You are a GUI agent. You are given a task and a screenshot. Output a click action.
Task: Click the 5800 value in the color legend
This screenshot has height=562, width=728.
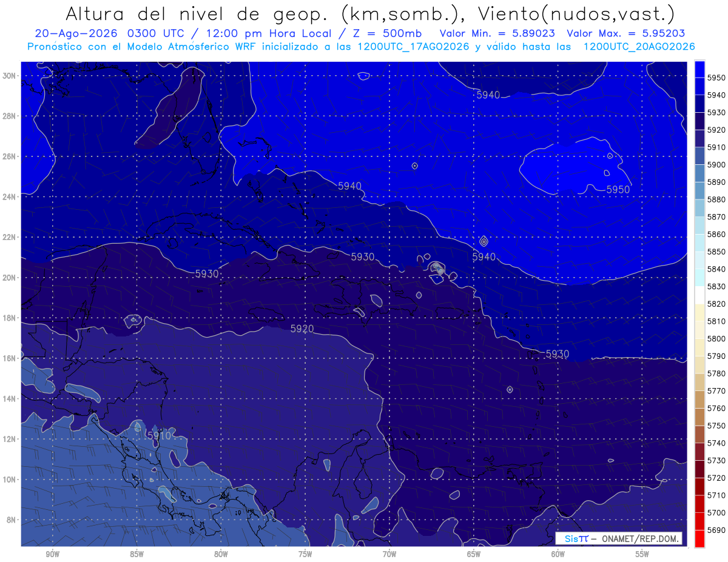point(716,339)
